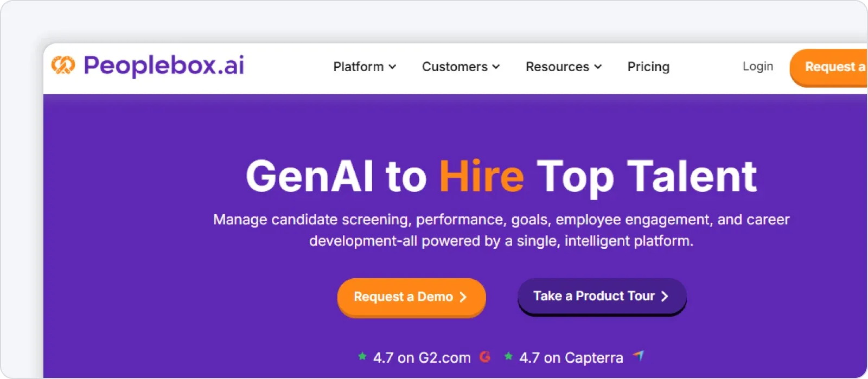Click the Peoplebox.ai pretzel logo icon
Screen dimensions: 868x379
(63, 66)
